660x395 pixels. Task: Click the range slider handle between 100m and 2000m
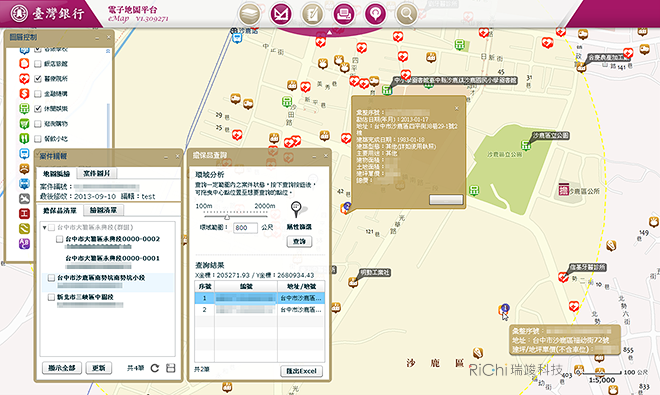(227, 217)
